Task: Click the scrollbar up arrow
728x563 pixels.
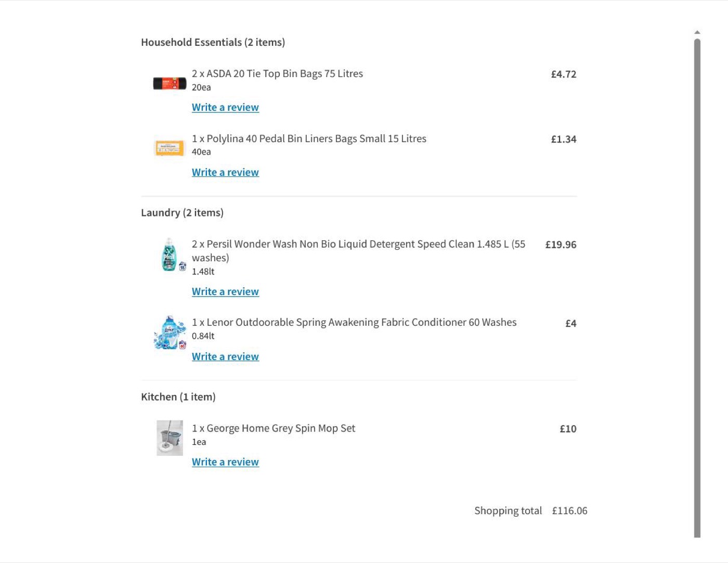Action: pyautogui.click(x=697, y=32)
